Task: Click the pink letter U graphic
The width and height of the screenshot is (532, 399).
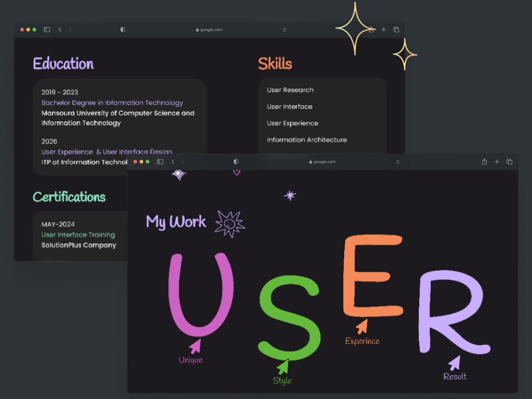Action: coord(201,295)
